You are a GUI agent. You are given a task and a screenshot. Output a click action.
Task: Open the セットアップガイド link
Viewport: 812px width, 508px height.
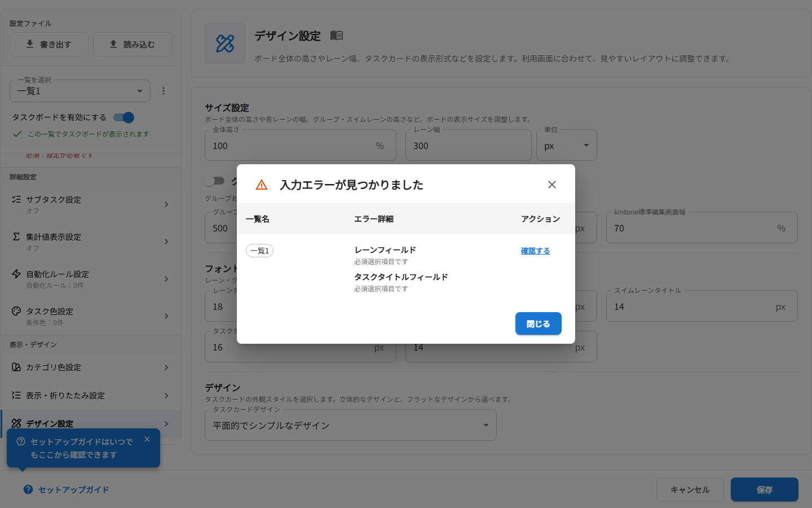67,489
